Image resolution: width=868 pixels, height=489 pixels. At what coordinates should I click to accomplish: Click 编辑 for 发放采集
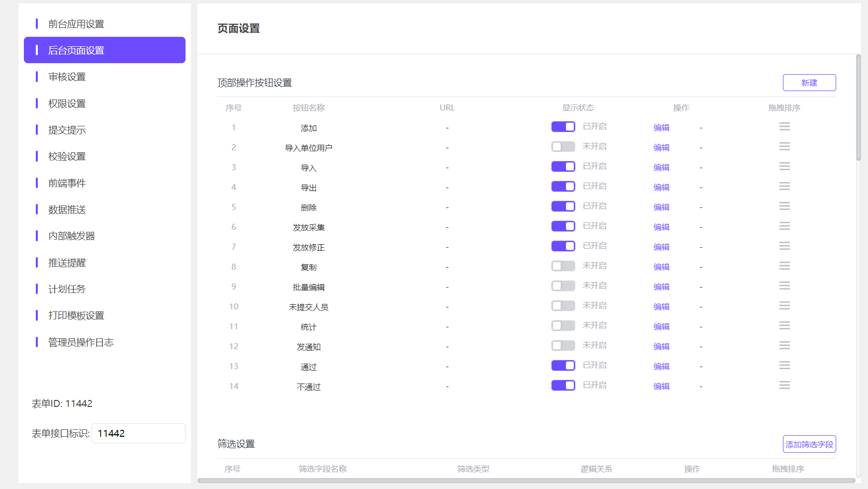tap(661, 227)
